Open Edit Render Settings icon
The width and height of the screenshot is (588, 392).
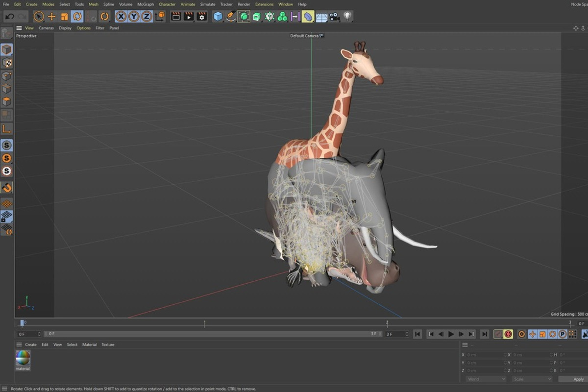pyautogui.click(x=201, y=16)
